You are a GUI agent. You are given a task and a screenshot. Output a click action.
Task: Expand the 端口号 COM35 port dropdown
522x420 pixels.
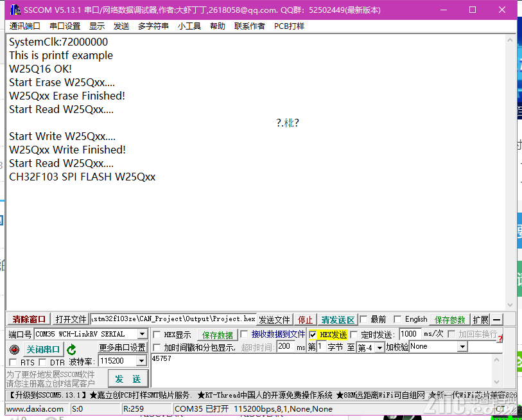tap(142, 334)
